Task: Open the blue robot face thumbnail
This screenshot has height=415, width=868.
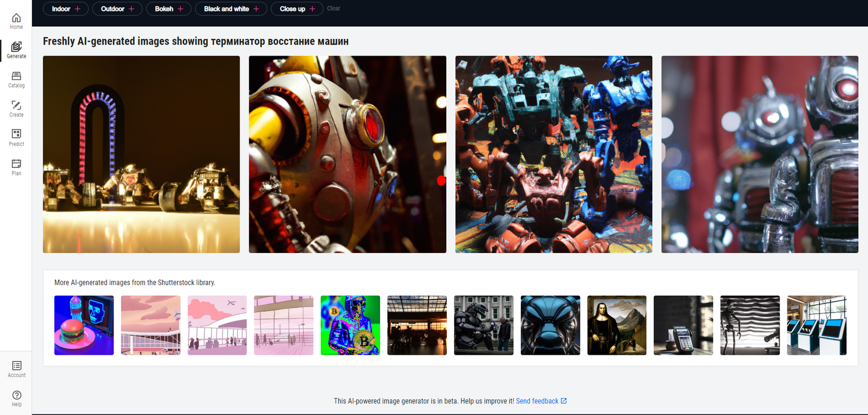Action: pos(550,325)
